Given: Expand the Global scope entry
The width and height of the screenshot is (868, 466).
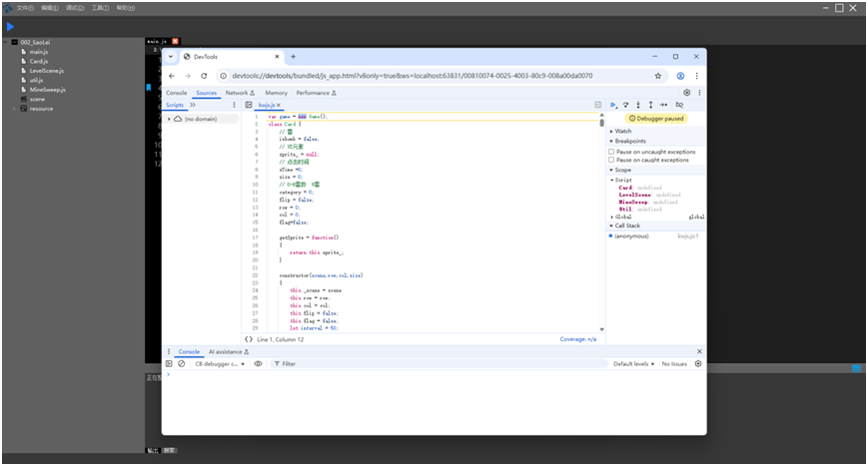Looking at the screenshot, I should tap(611, 217).
